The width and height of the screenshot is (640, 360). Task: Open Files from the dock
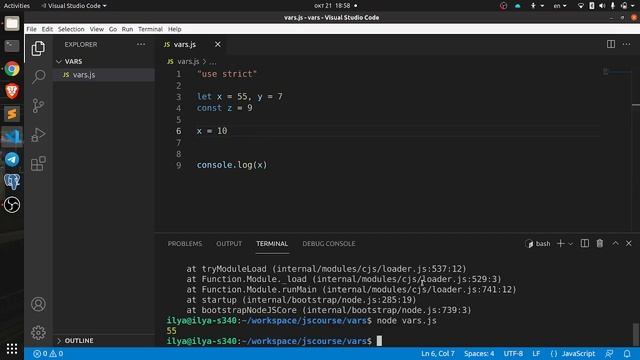12,23
